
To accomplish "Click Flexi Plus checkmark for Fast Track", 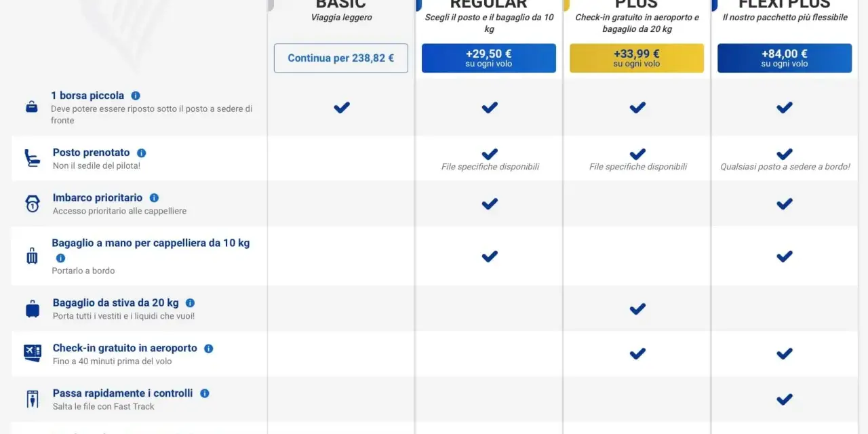I will click(x=785, y=399).
